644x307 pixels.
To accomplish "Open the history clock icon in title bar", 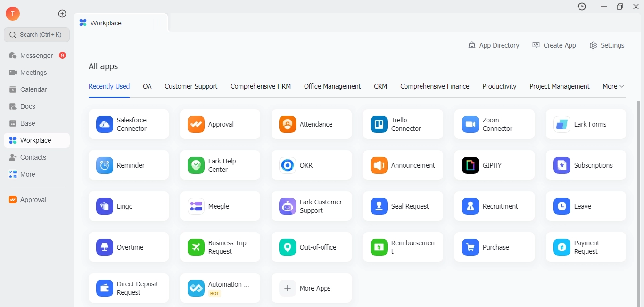I will tap(582, 7).
